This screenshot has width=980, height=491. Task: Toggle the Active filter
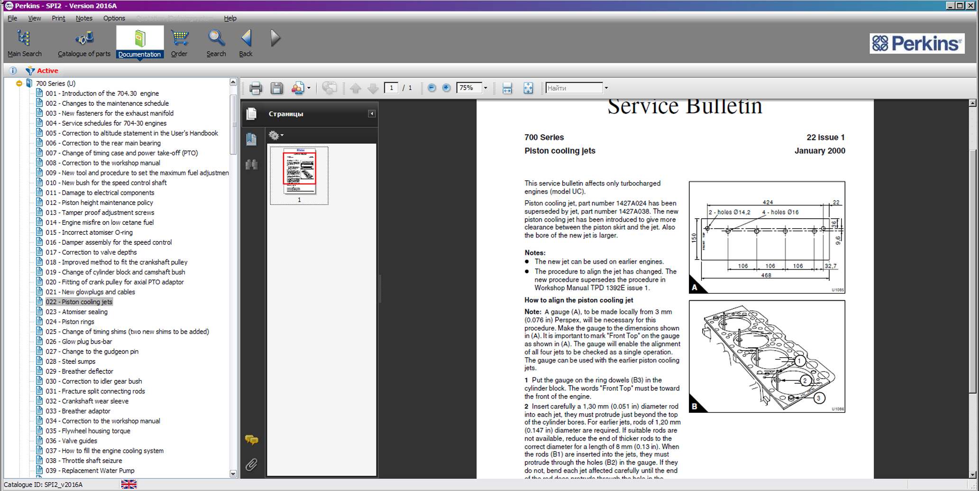tap(42, 71)
